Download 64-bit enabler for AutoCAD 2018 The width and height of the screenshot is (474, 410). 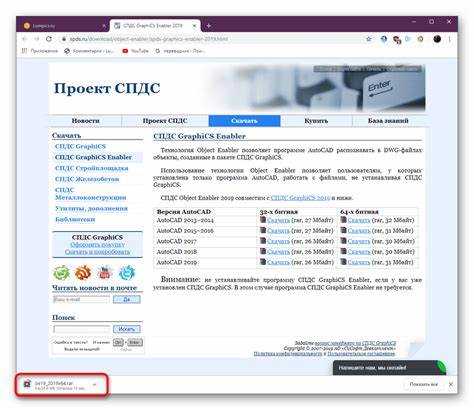click(x=359, y=252)
